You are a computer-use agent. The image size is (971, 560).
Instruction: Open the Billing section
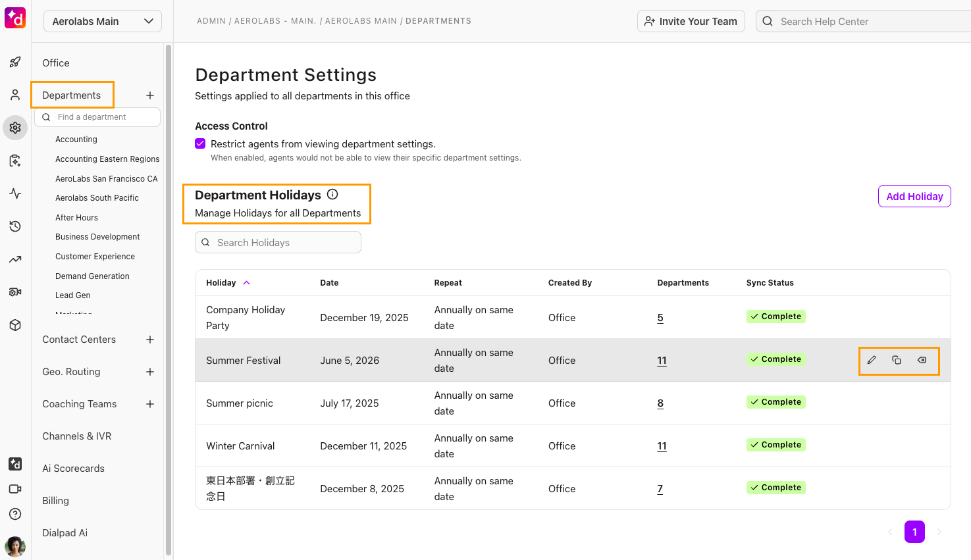coord(55,501)
